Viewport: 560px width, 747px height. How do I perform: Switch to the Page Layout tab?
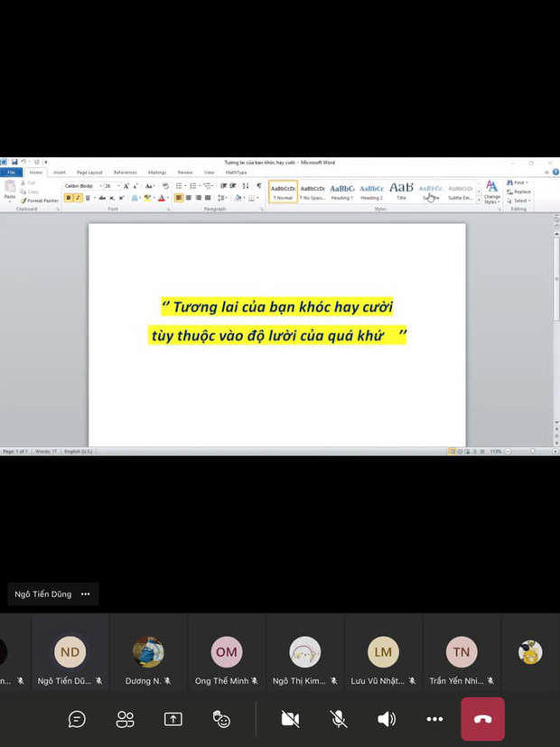[89, 172]
